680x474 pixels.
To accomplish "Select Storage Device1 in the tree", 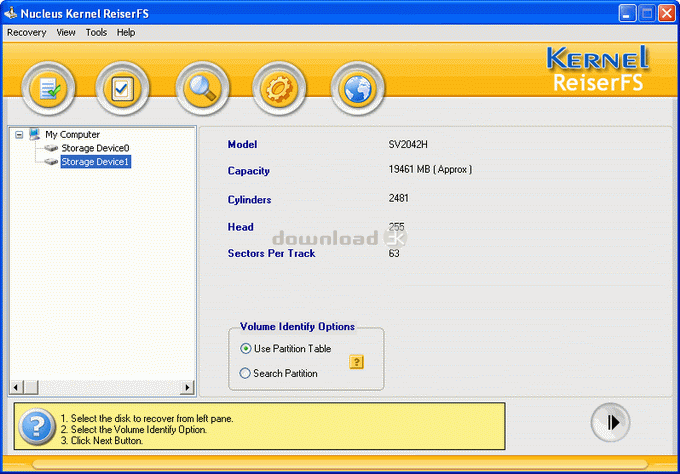I will (x=95, y=162).
